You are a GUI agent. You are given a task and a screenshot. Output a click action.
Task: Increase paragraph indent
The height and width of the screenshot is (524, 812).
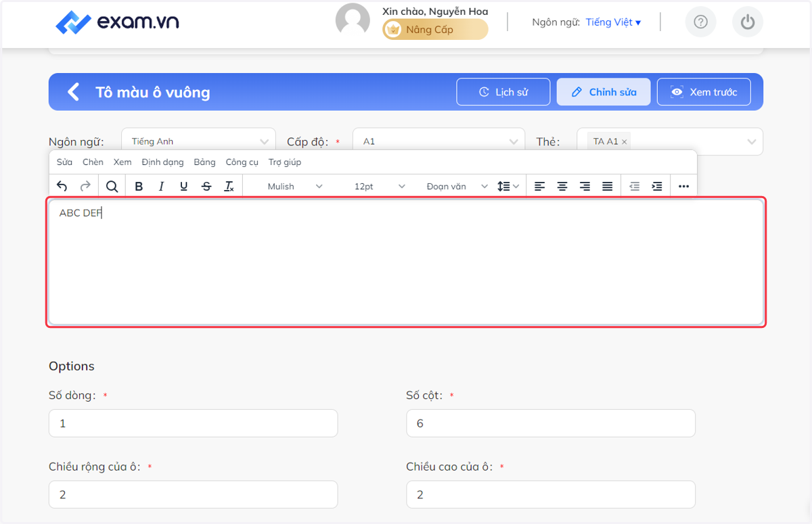[x=657, y=187]
